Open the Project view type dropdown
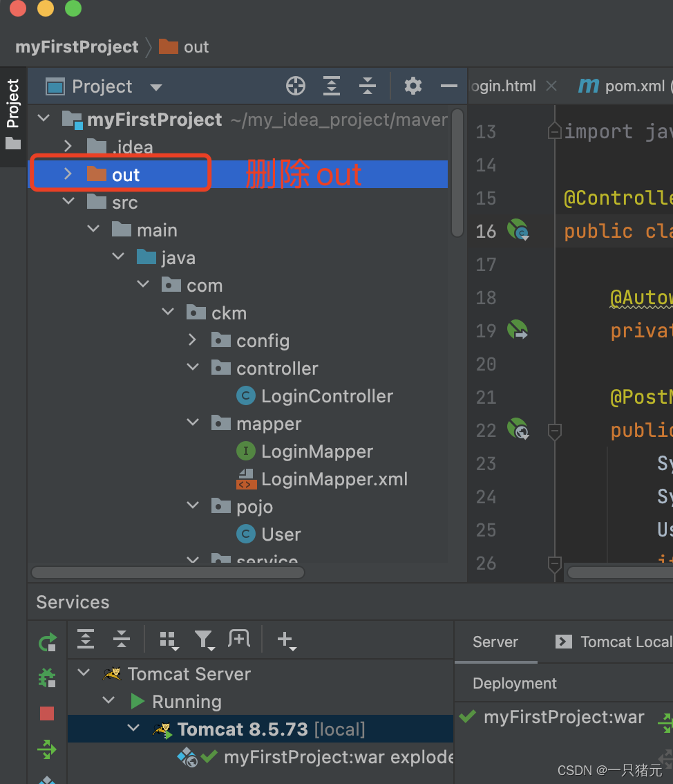Viewport: 673px width, 784px height. coord(156,87)
